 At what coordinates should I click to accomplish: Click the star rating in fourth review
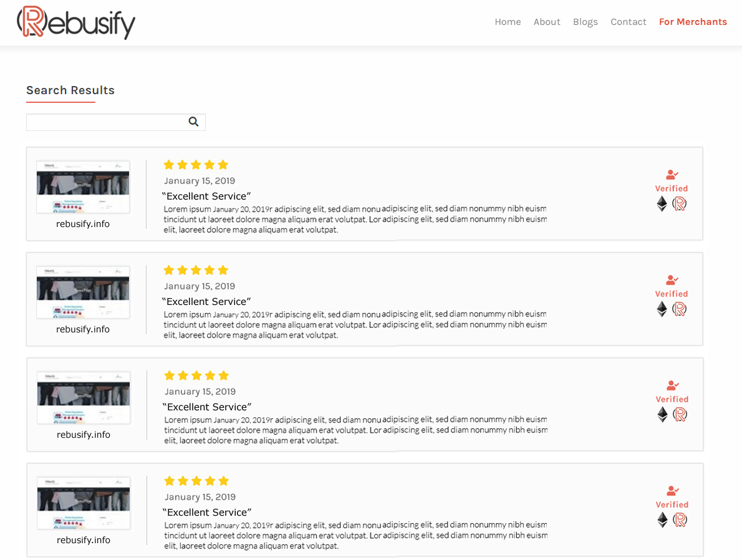tap(196, 481)
